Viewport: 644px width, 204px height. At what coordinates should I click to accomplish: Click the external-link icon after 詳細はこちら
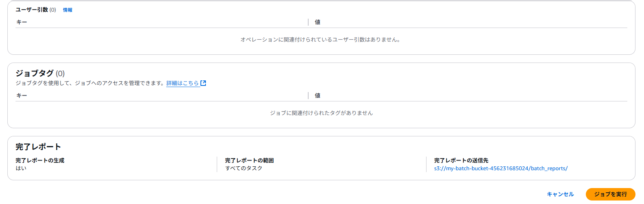203,83
